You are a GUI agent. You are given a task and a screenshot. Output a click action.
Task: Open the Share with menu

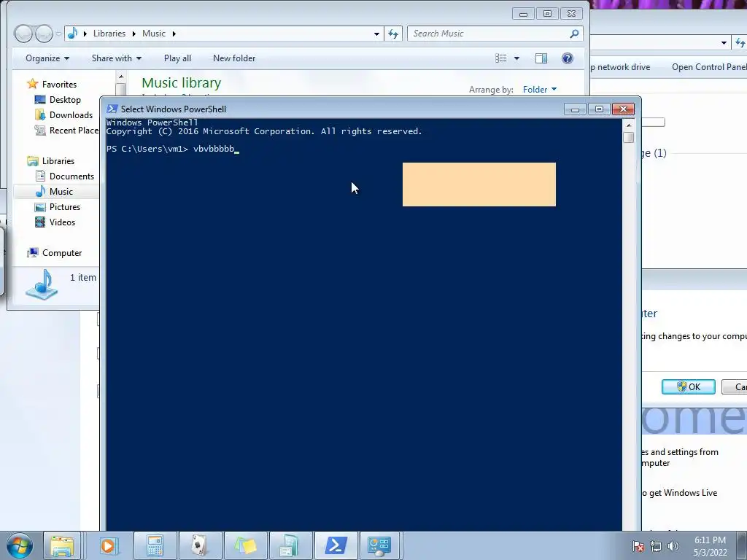coord(116,58)
